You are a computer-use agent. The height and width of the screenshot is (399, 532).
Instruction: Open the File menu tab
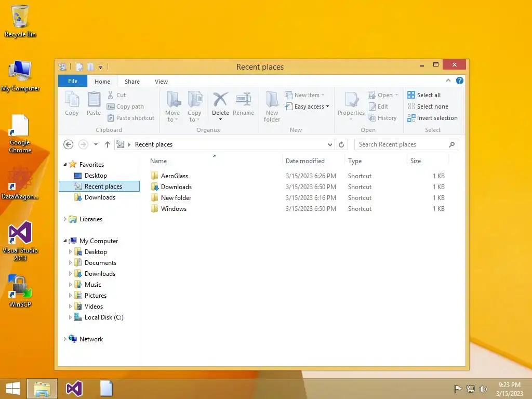pos(73,81)
